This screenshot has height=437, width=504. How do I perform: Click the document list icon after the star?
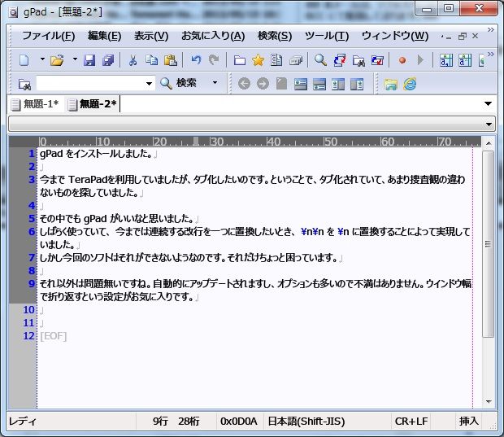coord(276,60)
